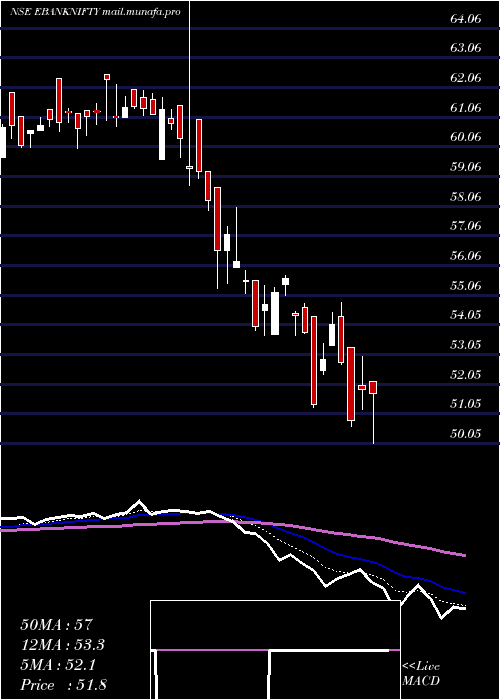
Task: Click the Price : 51.8 readout
Action: click(x=63, y=685)
